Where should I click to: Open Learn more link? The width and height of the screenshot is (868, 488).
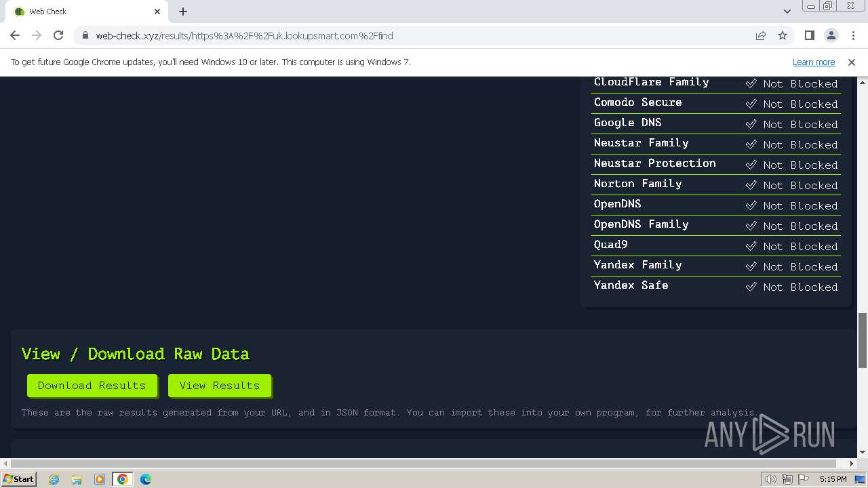[814, 62]
